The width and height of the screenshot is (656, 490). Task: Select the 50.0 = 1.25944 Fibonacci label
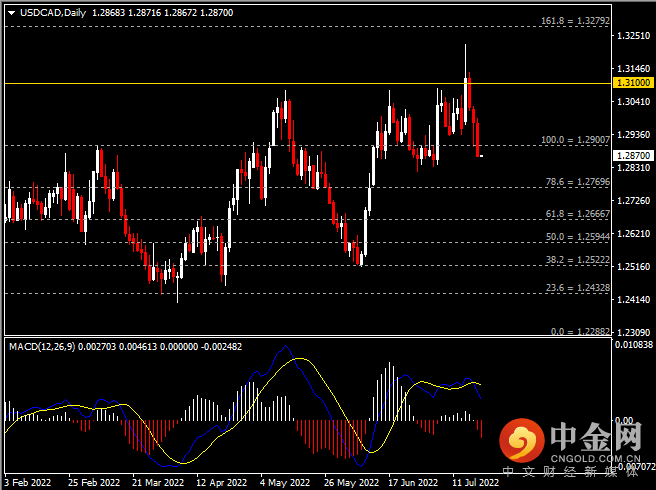[578, 237]
